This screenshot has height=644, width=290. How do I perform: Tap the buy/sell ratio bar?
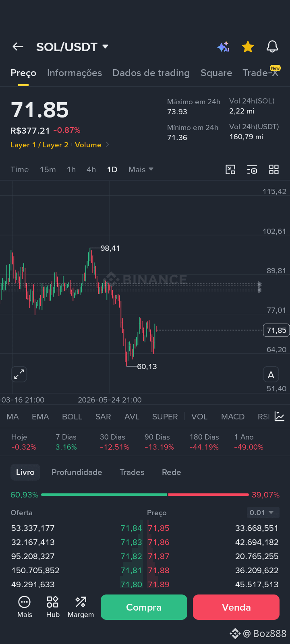145,494
